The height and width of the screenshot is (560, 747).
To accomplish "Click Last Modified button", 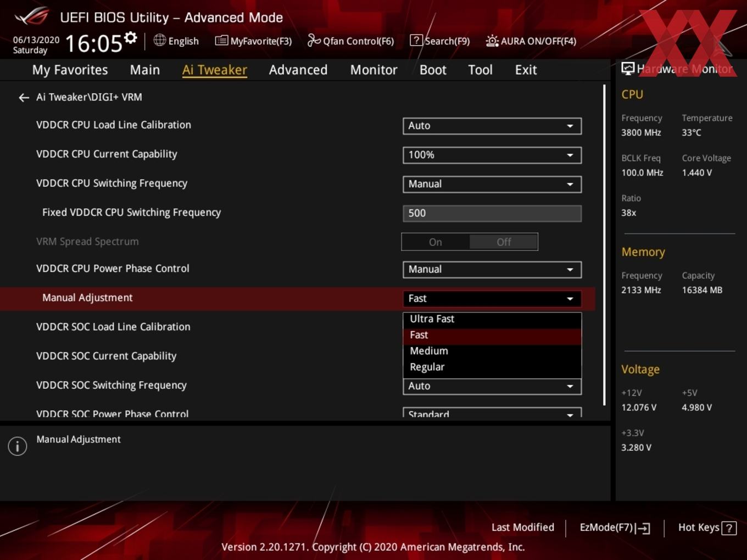I will (523, 528).
